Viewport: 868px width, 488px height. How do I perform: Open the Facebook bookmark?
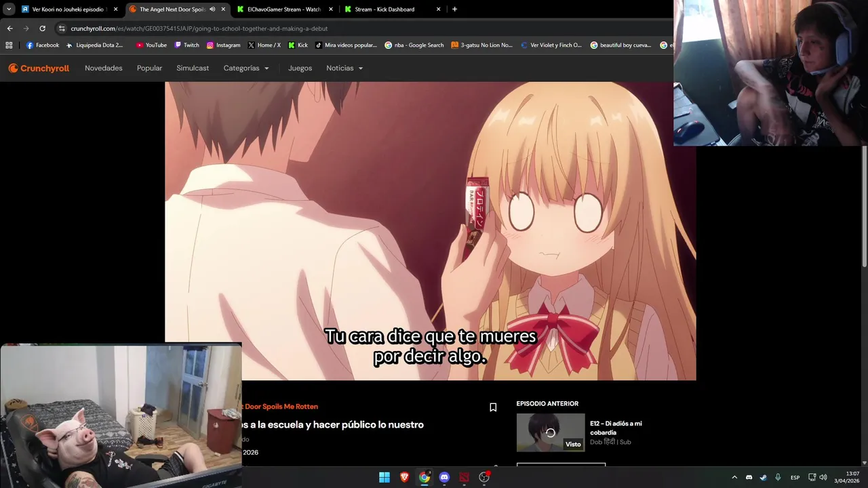(x=42, y=45)
